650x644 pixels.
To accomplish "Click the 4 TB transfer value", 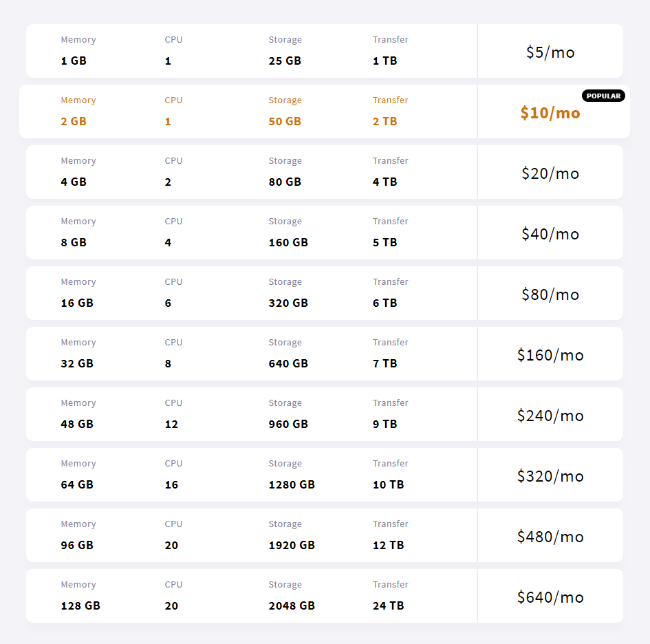I will (384, 182).
